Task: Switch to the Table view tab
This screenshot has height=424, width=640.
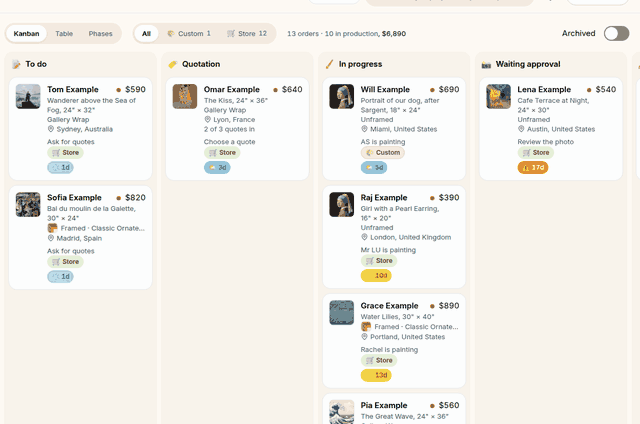Action: point(64,33)
